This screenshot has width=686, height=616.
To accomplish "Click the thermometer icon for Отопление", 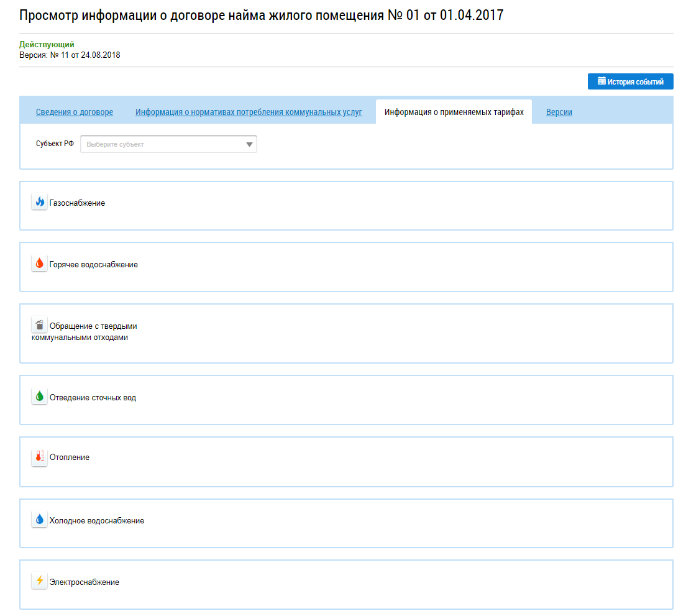I will (40, 457).
